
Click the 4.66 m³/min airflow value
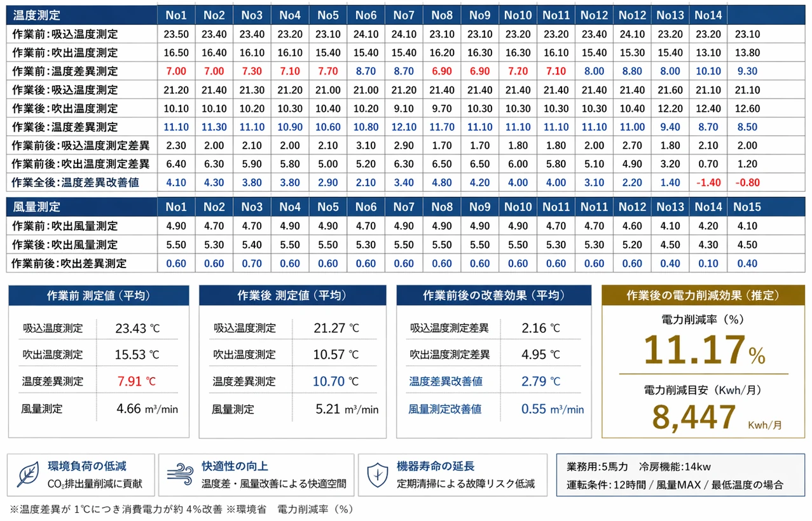point(148,409)
